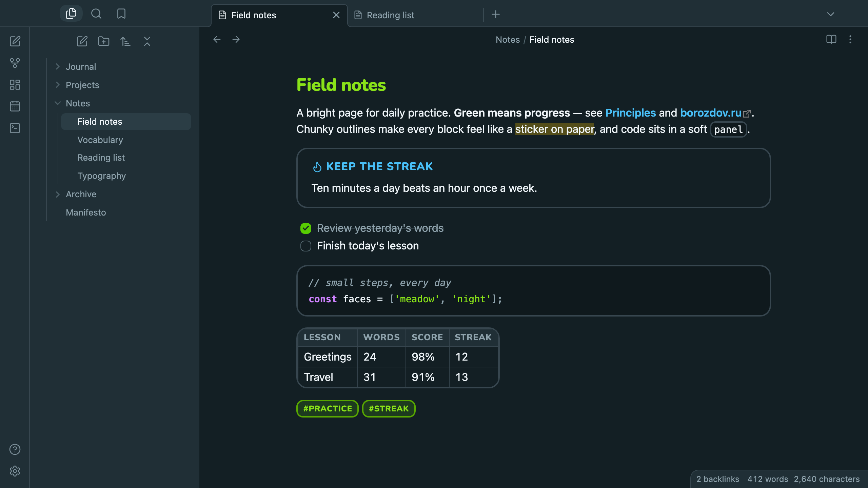The image size is (868, 488).
Task: Click 2,640 characters in status bar
Action: [827, 479]
